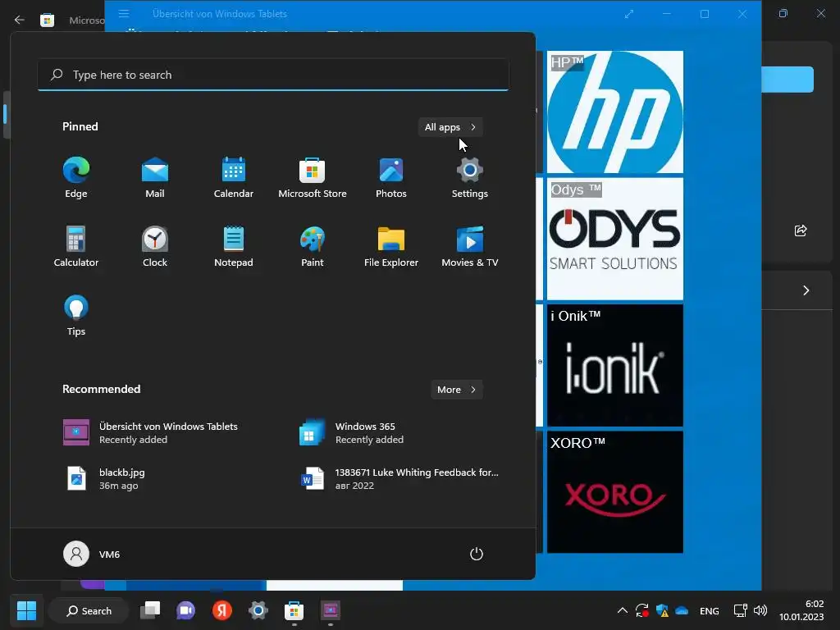Click the blue button in Microsoft Store window
Image resolution: width=840 pixels, height=630 pixels.
coord(787,80)
